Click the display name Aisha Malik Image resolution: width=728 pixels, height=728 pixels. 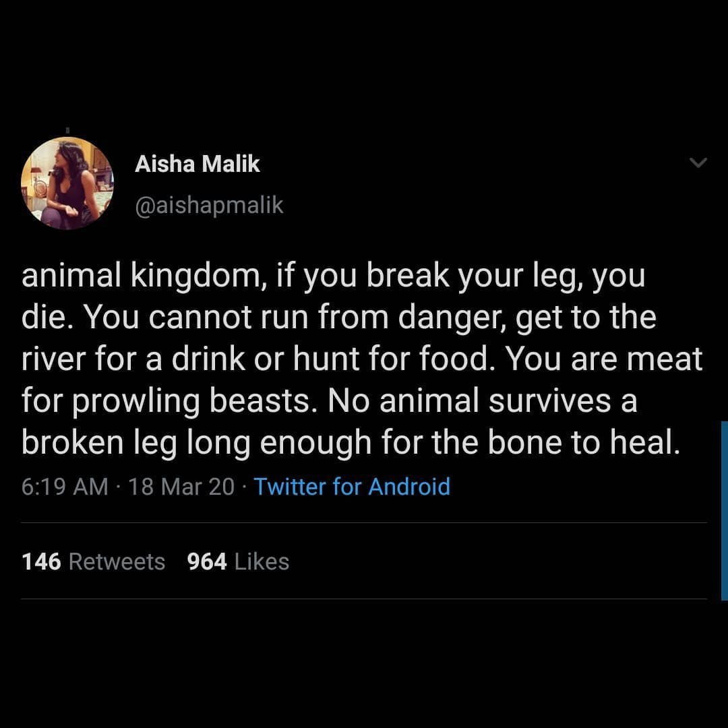197,164
